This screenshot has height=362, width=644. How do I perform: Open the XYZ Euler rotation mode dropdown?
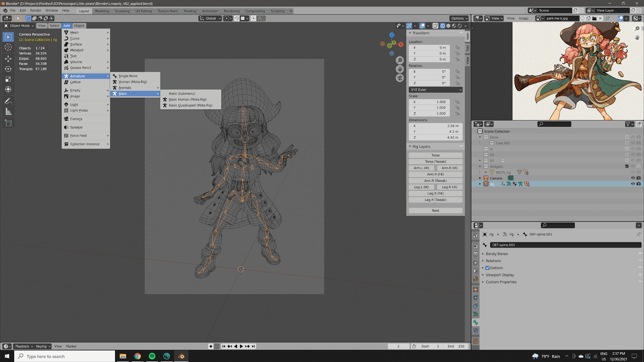[436, 90]
